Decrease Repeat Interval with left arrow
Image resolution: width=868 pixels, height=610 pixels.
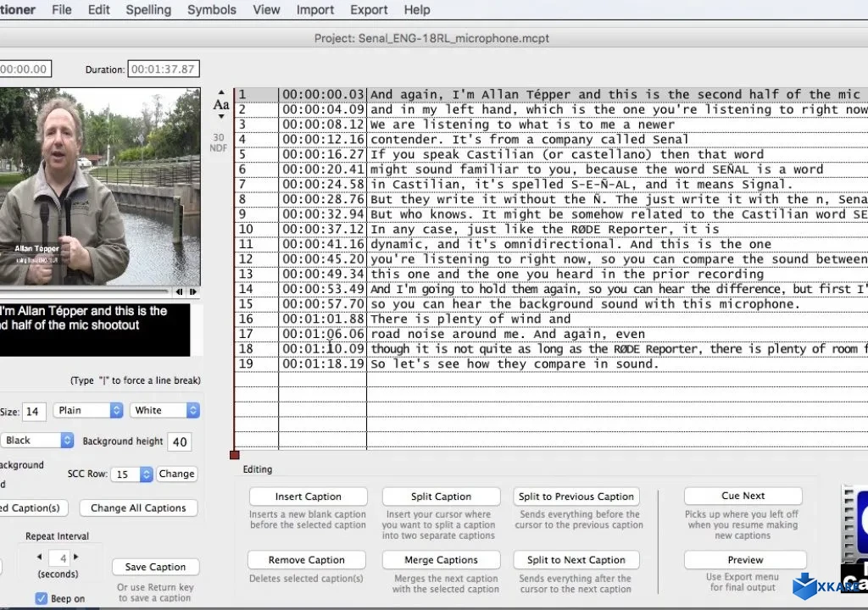(x=38, y=557)
